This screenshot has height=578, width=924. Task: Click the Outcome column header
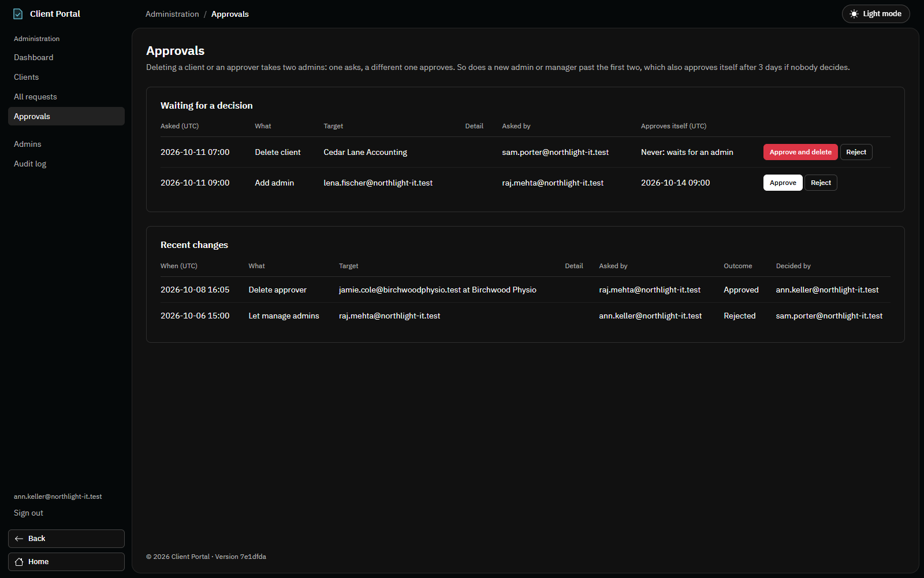(737, 266)
